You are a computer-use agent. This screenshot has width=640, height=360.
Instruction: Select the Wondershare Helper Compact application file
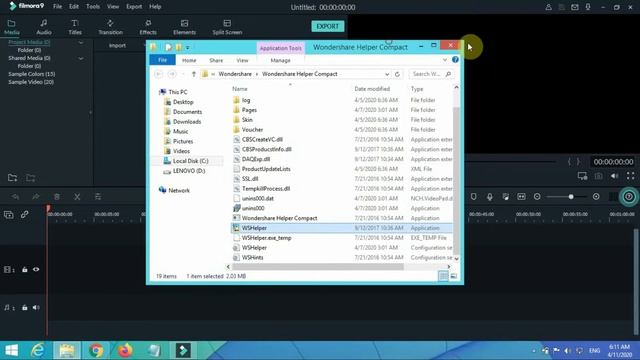pyautogui.click(x=279, y=218)
